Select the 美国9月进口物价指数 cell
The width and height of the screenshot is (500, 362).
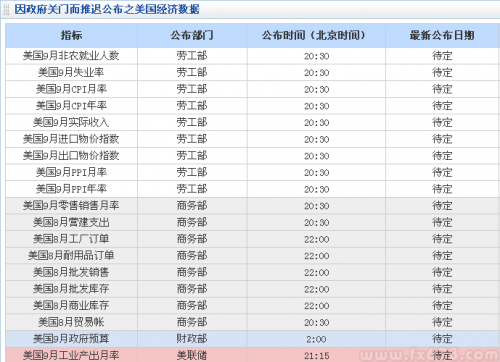(x=71, y=139)
